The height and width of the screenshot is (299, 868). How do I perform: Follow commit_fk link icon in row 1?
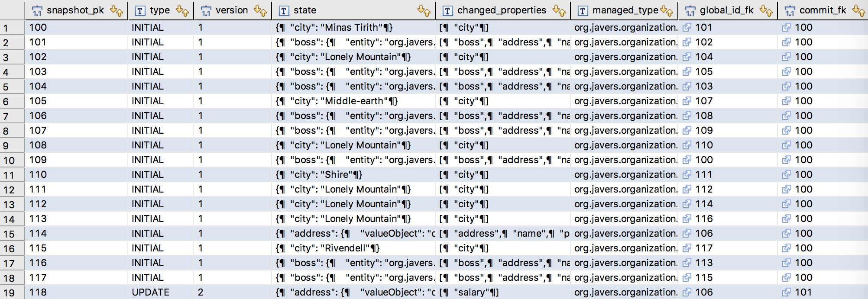point(787,28)
